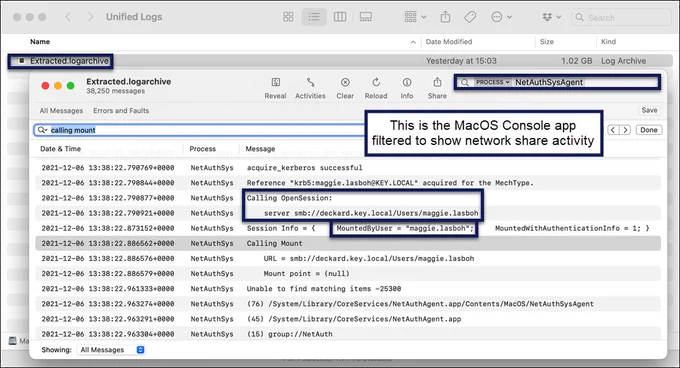
Task: Click '1.02 GB' size in Finder row
Action: click(x=576, y=61)
